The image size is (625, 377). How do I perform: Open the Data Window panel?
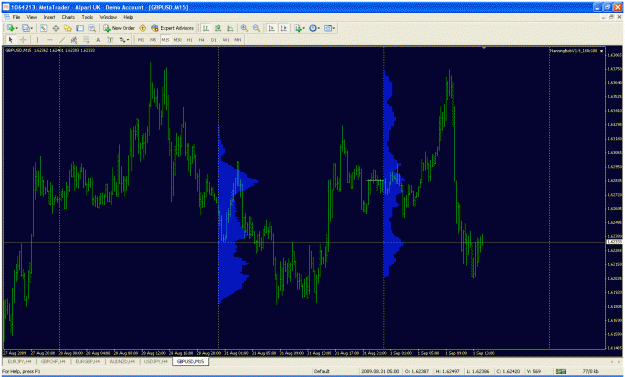56,28
